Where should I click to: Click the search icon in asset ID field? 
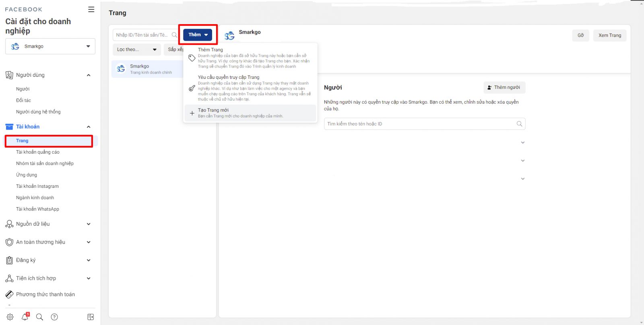point(174,35)
